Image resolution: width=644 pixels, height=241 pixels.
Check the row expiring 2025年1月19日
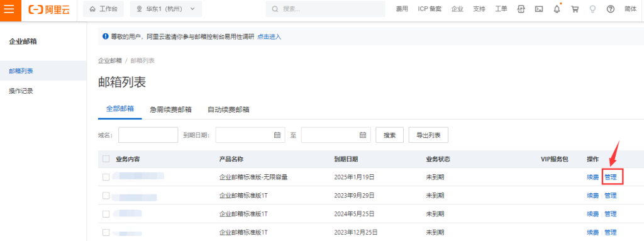(106, 177)
